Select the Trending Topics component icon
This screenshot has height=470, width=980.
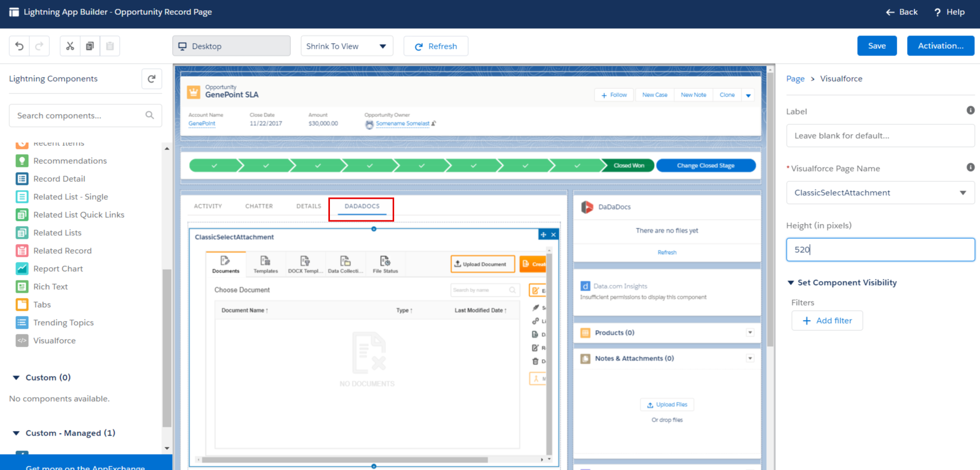click(22, 323)
